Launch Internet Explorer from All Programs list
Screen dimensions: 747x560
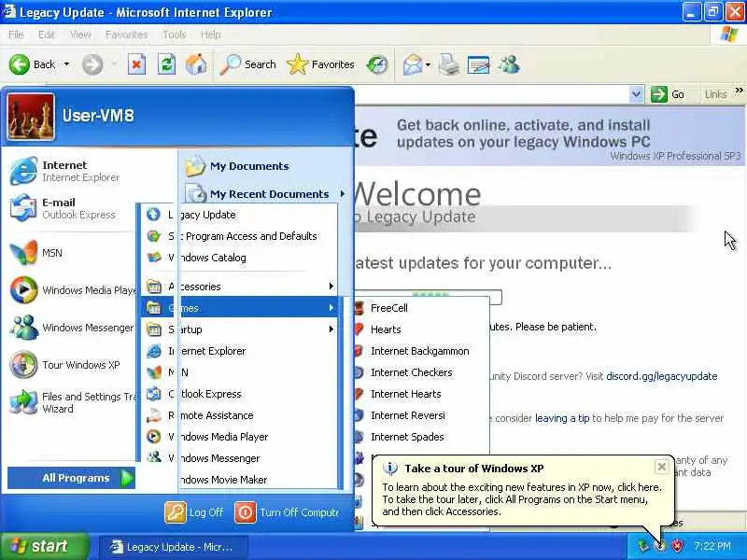(239, 351)
